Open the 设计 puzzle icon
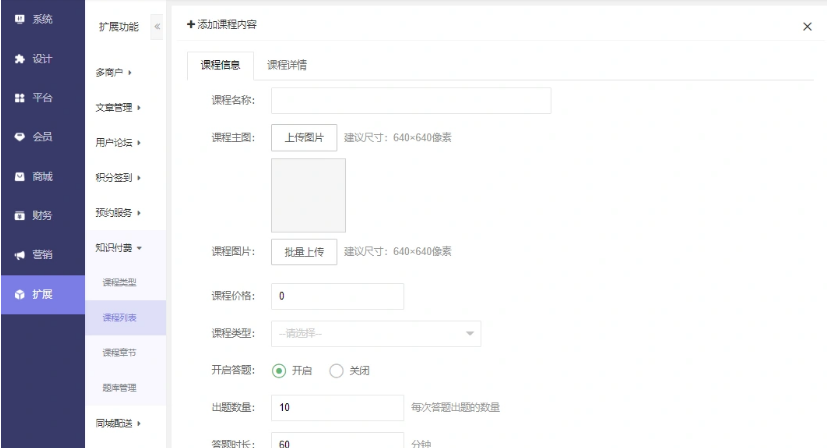Screen dimensions: 827x448 [x=20, y=59]
